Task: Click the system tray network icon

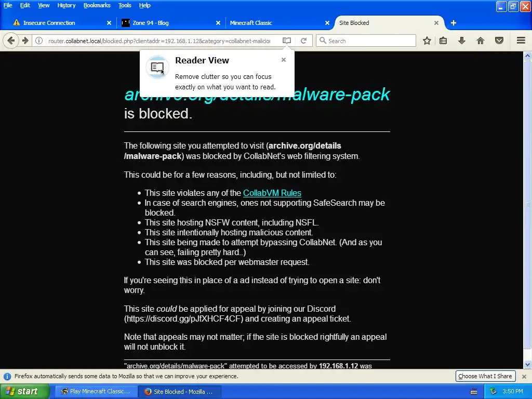Action: pyautogui.click(x=493, y=392)
